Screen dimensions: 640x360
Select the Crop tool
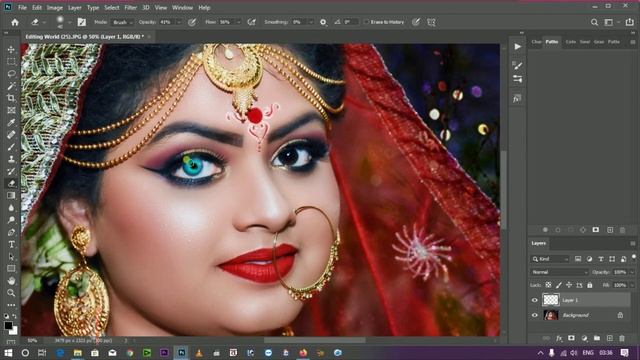[x=11, y=98]
